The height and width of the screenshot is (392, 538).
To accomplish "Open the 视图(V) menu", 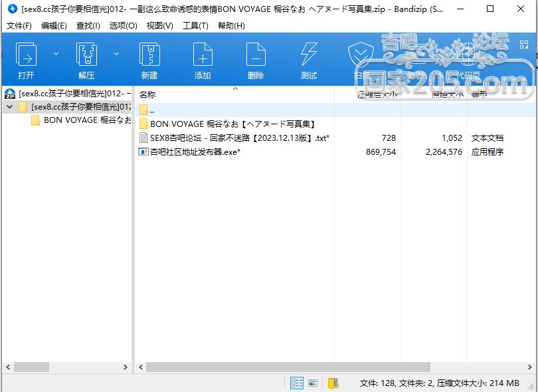I will (x=159, y=25).
